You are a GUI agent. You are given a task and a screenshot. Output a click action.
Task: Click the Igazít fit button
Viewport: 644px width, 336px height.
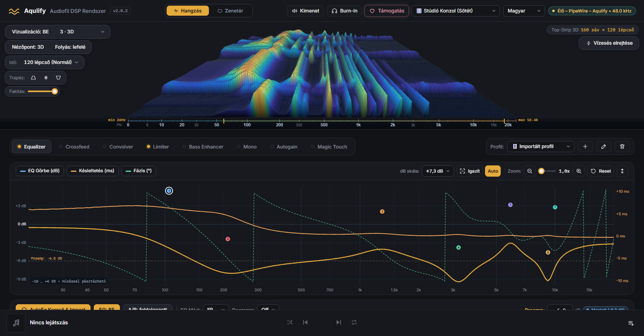point(470,171)
